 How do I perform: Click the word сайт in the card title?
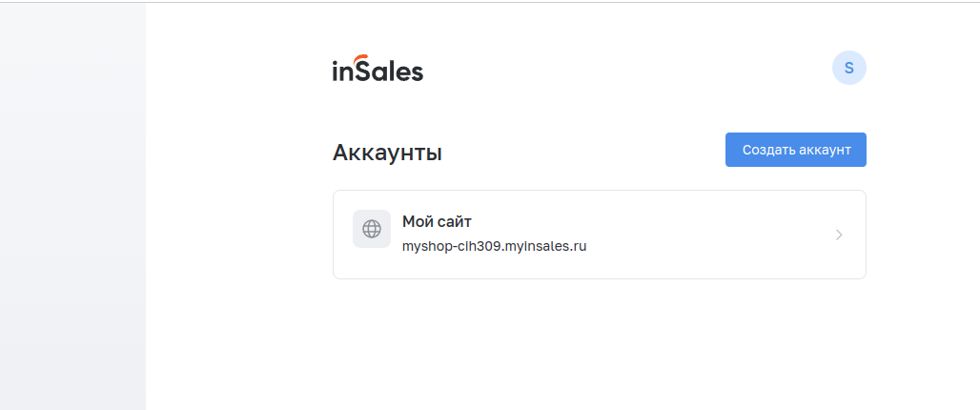(x=456, y=221)
